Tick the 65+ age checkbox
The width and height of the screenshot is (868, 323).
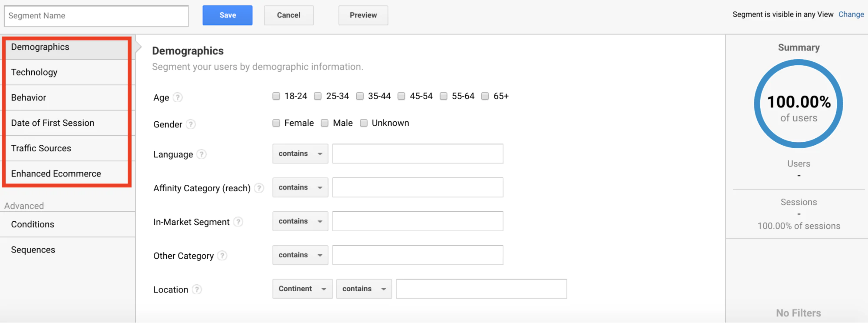[x=485, y=96]
